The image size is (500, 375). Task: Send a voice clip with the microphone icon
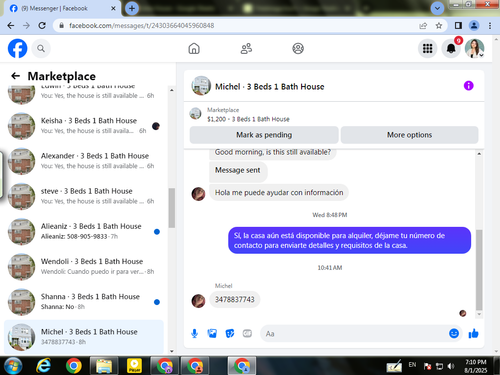[195, 333]
